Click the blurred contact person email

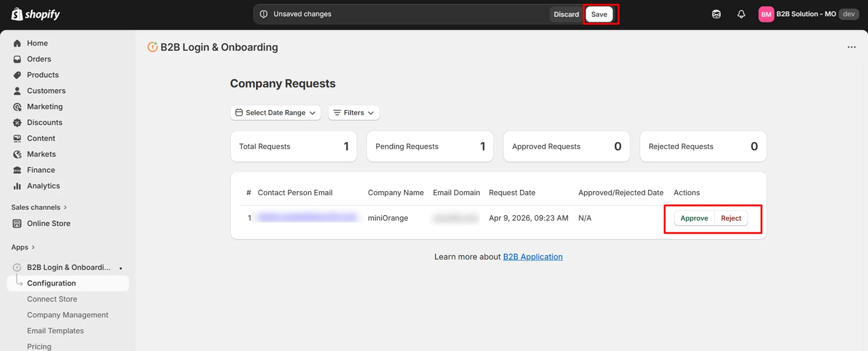click(x=308, y=218)
